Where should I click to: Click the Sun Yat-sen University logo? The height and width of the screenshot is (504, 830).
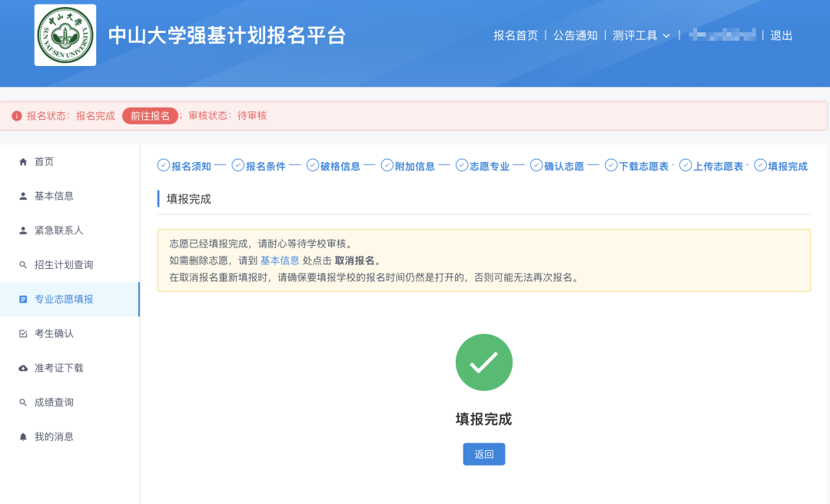coord(65,34)
